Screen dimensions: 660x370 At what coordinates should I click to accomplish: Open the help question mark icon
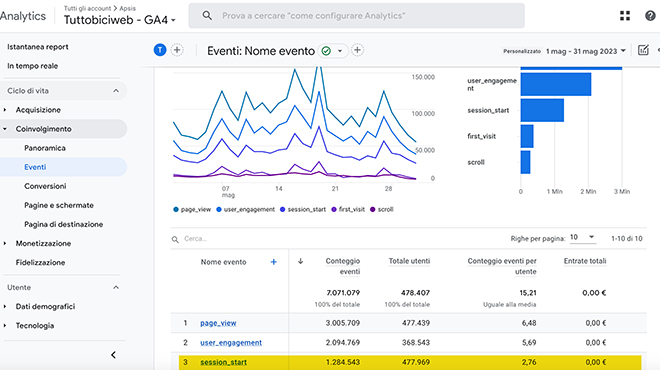pos(650,16)
